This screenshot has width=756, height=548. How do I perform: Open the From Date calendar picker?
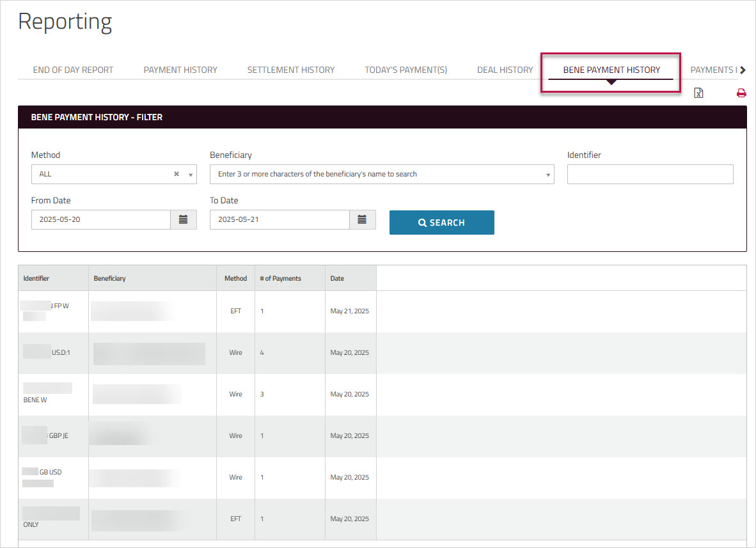[184, 219]
